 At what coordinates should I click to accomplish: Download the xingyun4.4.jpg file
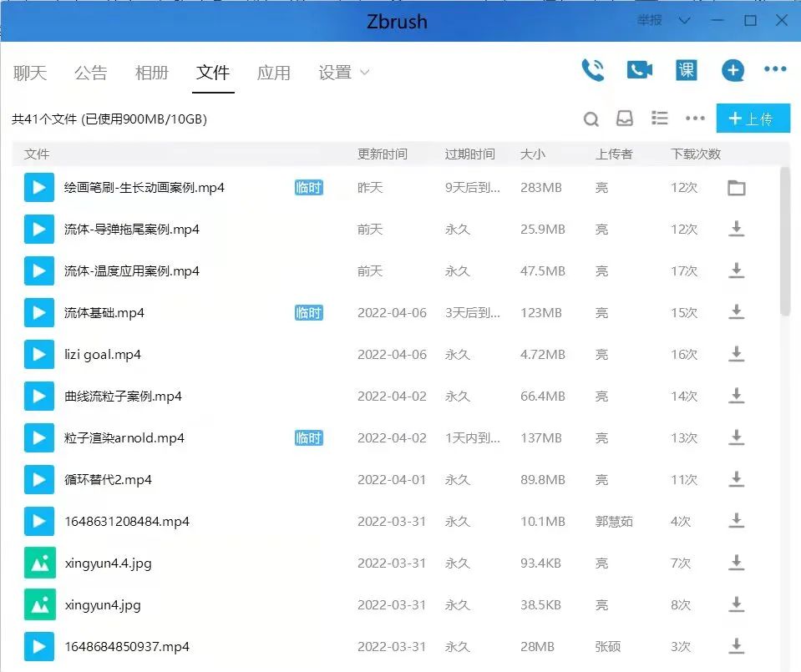tap(736, 563)
